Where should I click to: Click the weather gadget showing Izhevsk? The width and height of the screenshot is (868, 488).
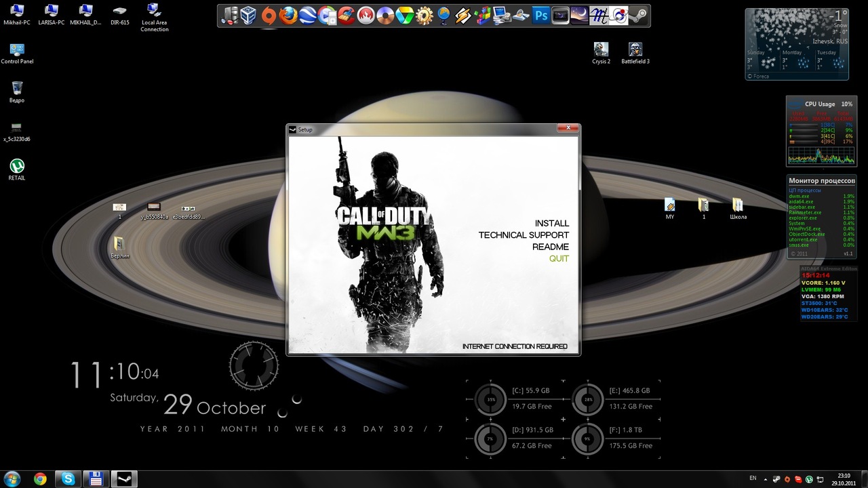pos(796,44)
